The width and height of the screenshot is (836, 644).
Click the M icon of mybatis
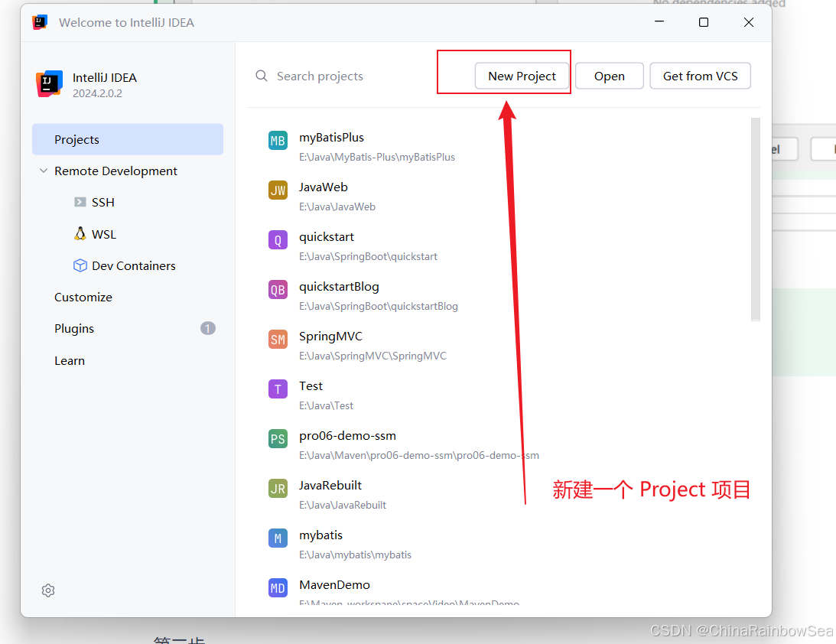[x=278, y=538]
